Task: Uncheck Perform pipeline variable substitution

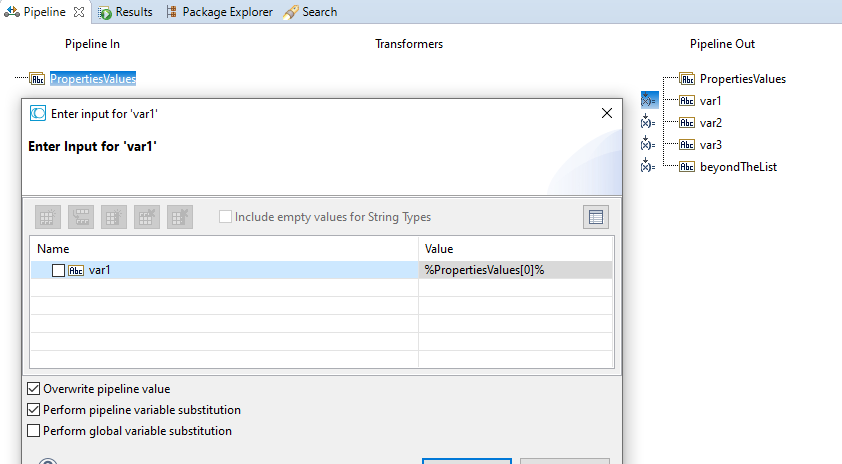Action: pos(33,410)
